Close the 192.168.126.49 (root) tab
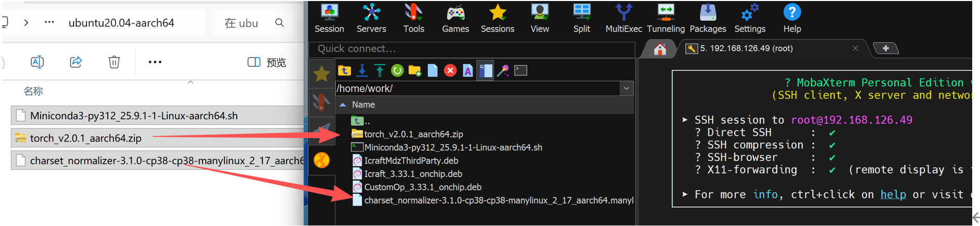Viewport: 980px width, 226px height. click(x=855, y=48)
